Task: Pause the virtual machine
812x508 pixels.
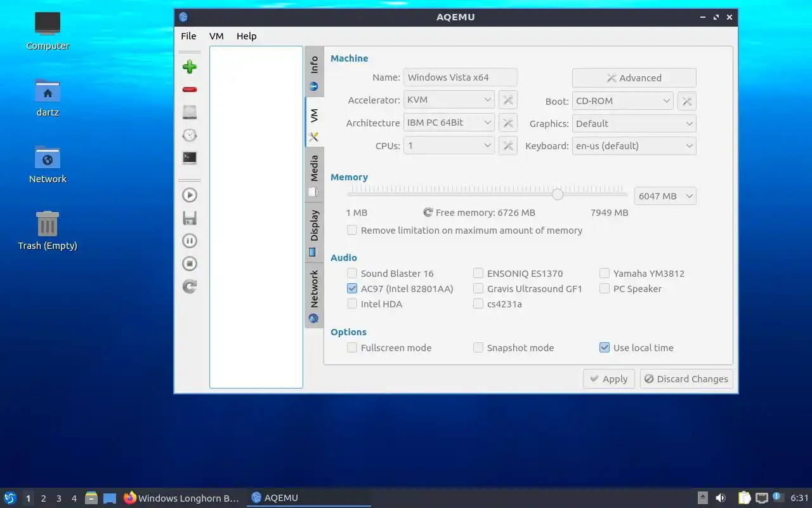Action: tap(189, 241)
